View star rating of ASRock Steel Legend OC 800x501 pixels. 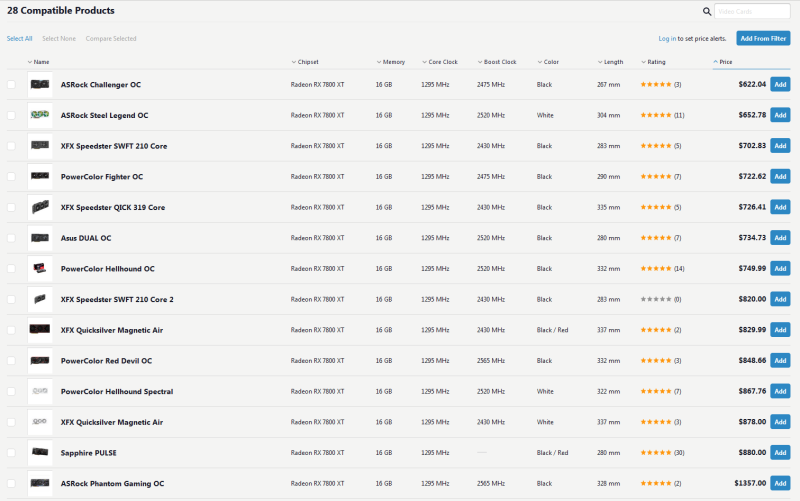pyautogui.click(x=656, y=115)
